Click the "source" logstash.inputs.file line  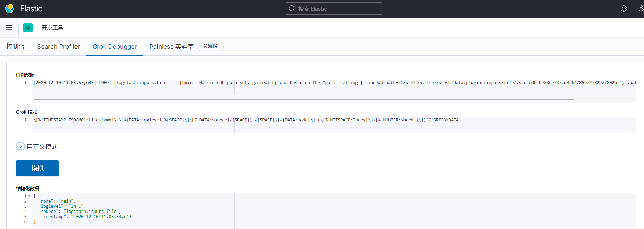(x=80, y=212)
